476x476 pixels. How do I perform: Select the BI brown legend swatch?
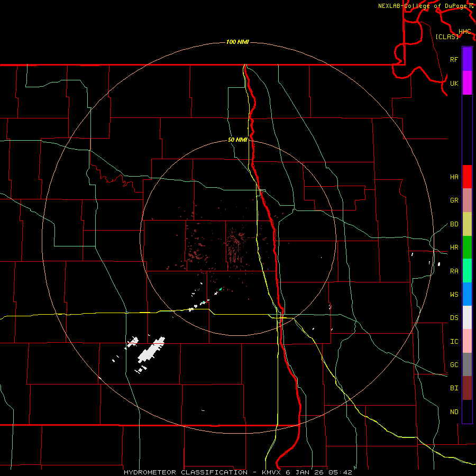pyautogui.click(x=467, y=388)
